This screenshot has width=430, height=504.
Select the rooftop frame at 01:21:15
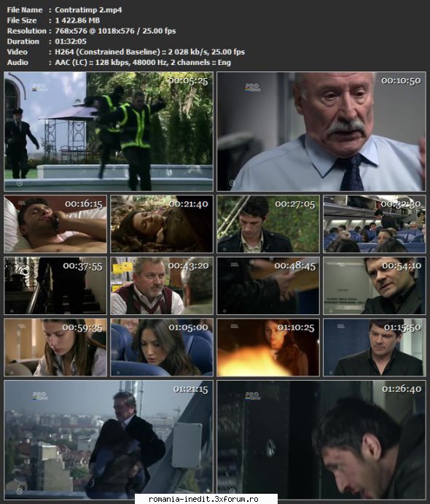pos(109,440)
